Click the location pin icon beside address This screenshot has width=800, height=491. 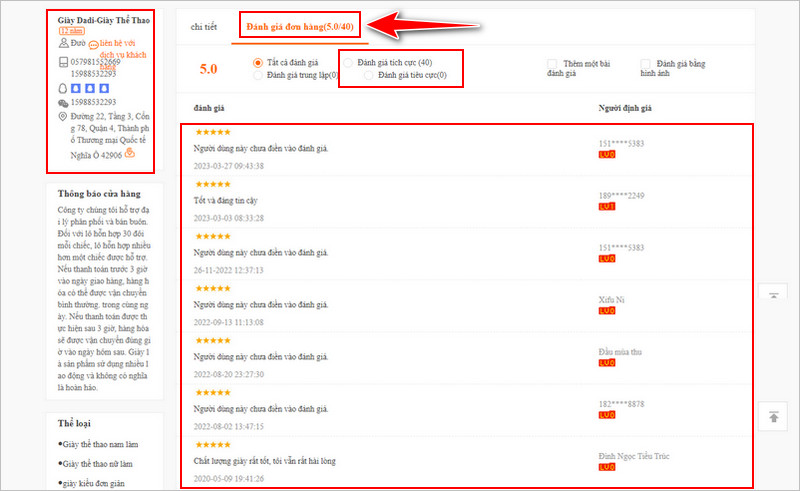click(x=61, y=116)
